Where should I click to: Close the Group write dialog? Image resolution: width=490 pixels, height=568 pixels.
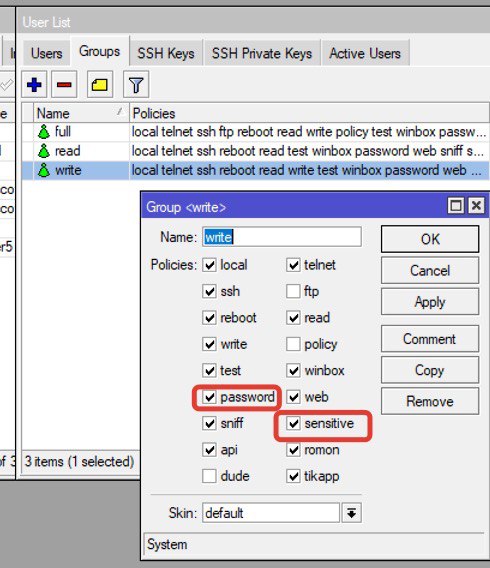coord(476,206)
